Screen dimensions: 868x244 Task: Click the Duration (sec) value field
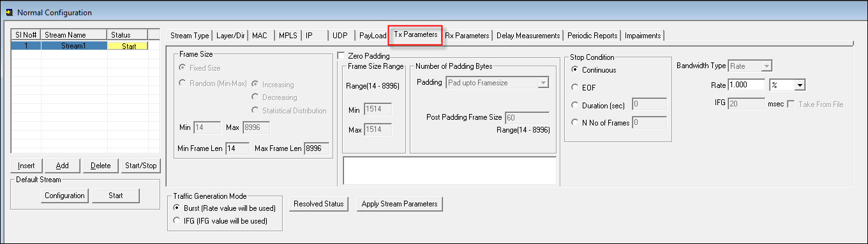click(649, 104)
